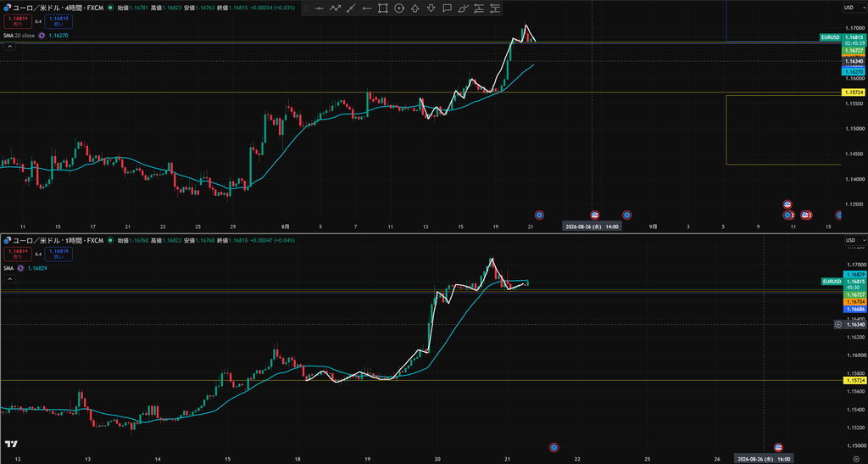Click the 9月 label on time axis
This screenshot has width=868, height=464.
pos(654,226)
